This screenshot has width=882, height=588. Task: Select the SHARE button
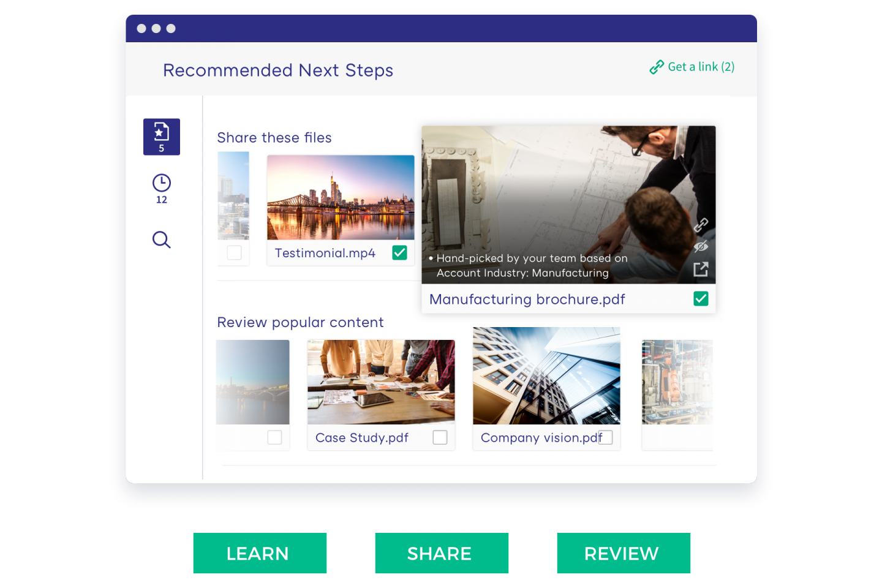pyautogui.click(x=442, y=553)
